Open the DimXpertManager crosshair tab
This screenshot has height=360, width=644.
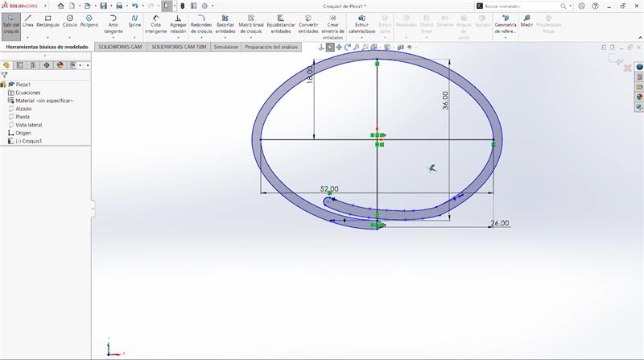pyautogui.click(x=47, y=65)
